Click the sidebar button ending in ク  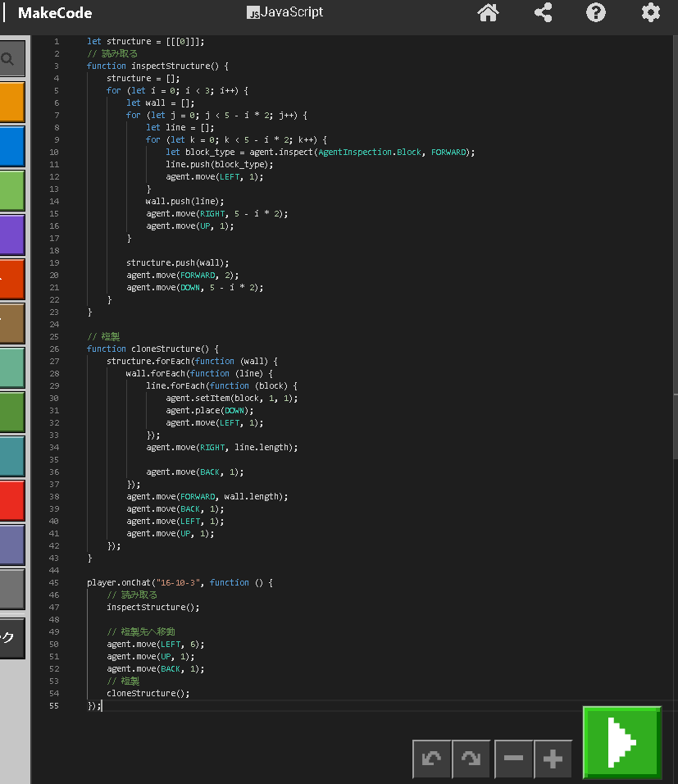11,638
